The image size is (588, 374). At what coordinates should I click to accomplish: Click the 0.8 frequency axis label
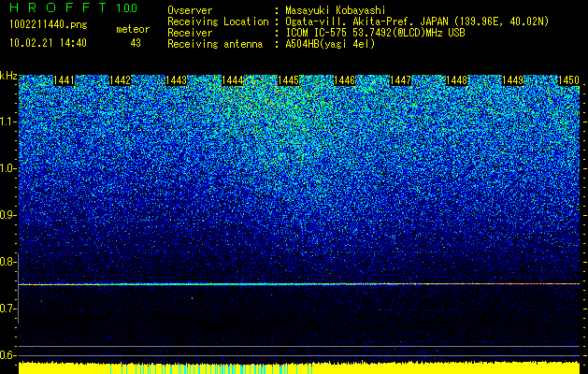click(x=7, y=262)
